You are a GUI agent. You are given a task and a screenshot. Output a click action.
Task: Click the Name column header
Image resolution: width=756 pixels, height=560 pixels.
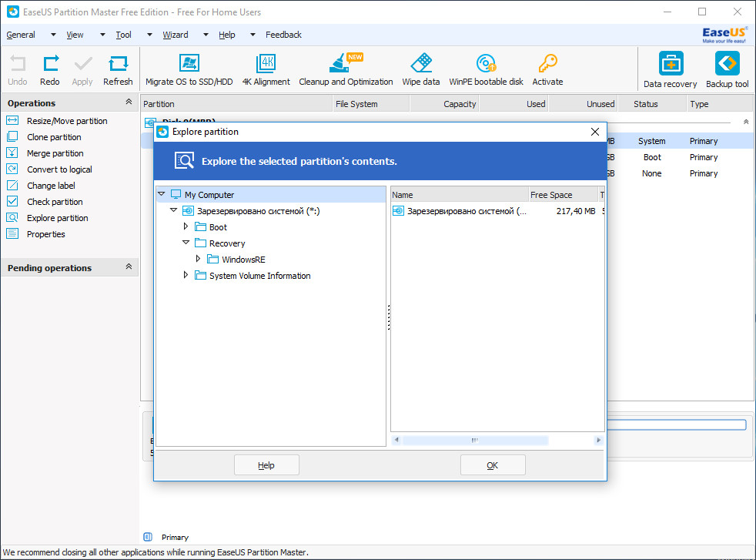pos(460,195)
